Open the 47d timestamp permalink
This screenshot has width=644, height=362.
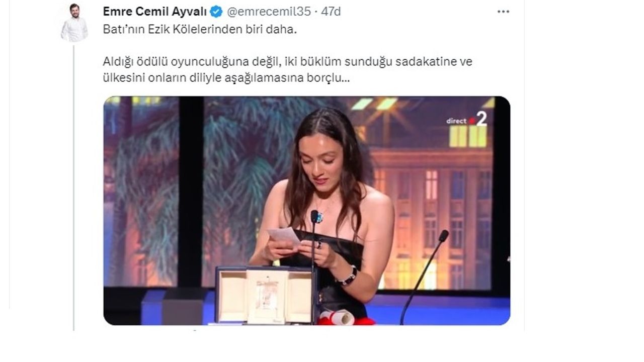(331, 12)
